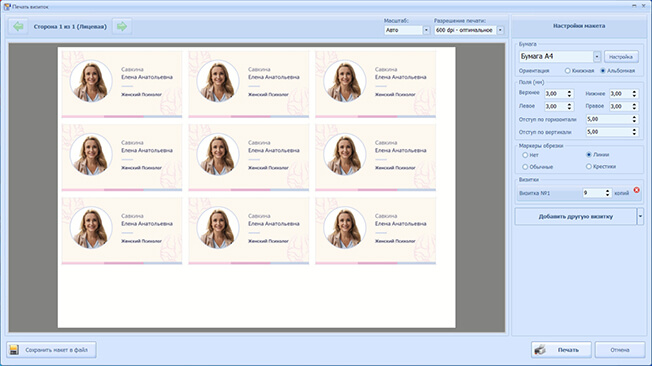This screenshot has height=366, width=652.
Task: Go to next side with right green arrow
Action: pyautogui.click(x=122, y=27)
